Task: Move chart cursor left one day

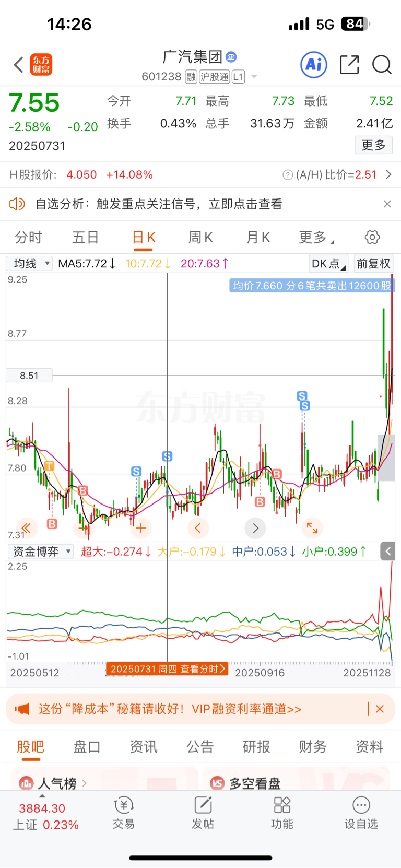Action: point(198,528)
